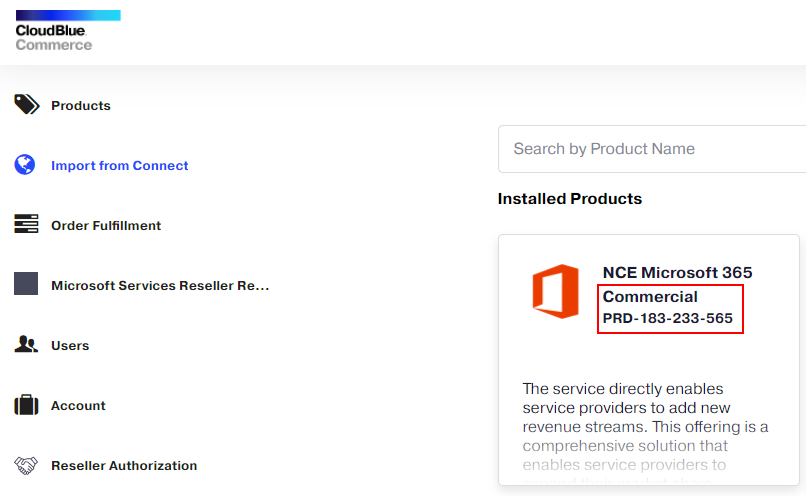Screen dimensions: 806x496
Task: Open Microsoft Services Reseller Re... menu text
Action: tap(160, 286)
